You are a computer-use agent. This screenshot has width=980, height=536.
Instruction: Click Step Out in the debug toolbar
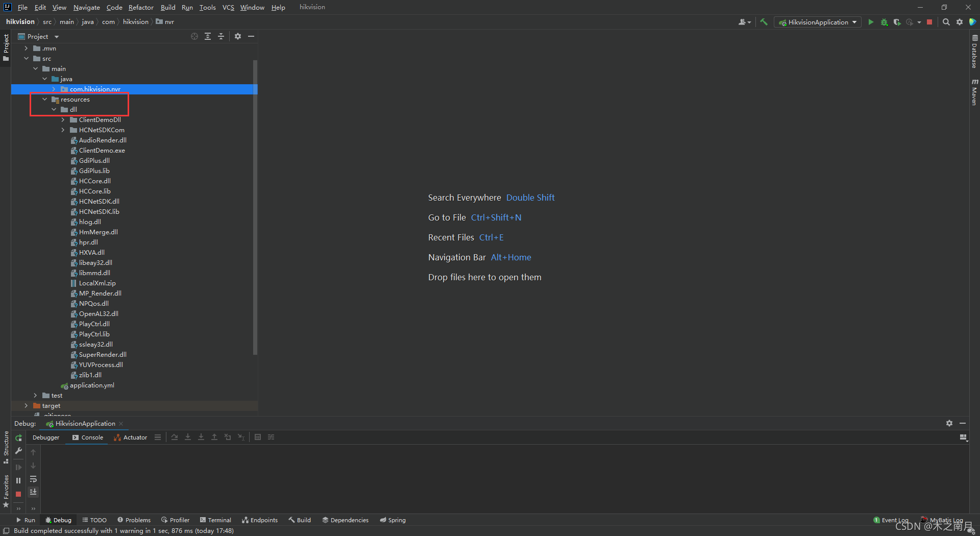pos(214,437)
